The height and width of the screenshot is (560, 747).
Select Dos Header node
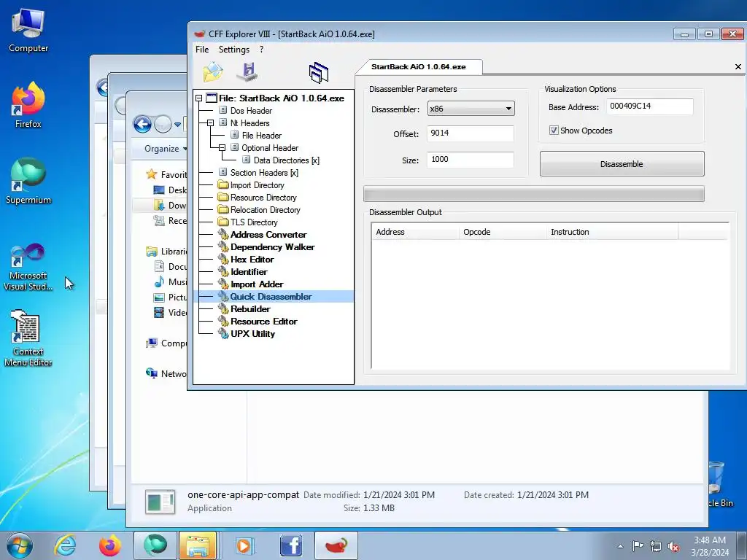tap(251, 111)
